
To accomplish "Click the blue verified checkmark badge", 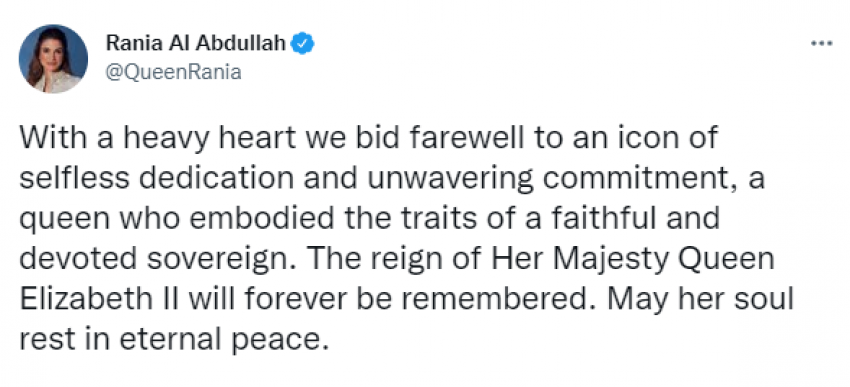I will [302, 44].
